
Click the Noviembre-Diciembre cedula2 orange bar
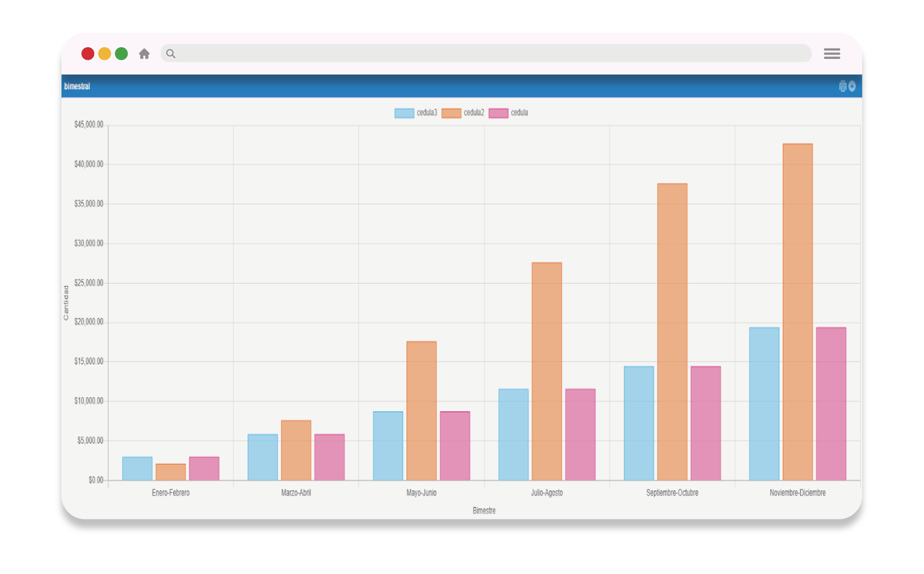pos(798,312)
